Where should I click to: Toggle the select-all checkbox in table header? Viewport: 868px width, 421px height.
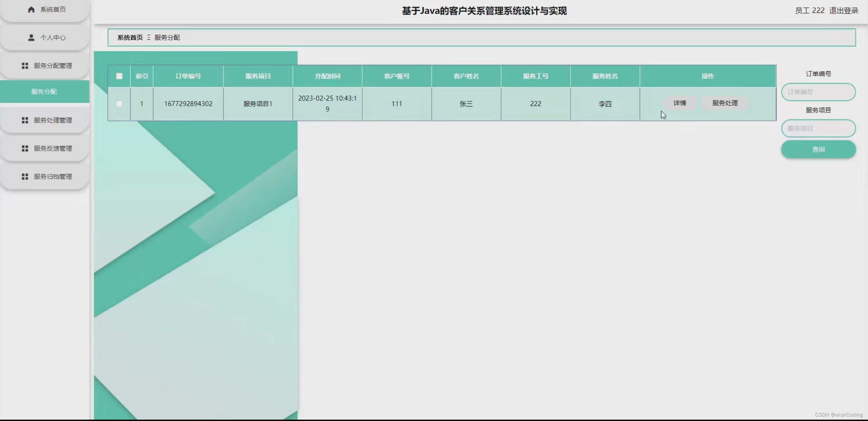pyautogui.click(x=119, y=76)
